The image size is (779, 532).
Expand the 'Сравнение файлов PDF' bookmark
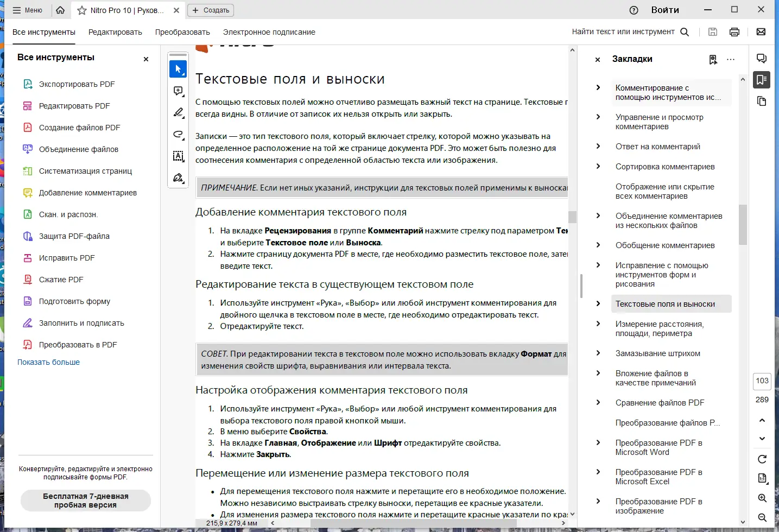click(x=598, y=402)
